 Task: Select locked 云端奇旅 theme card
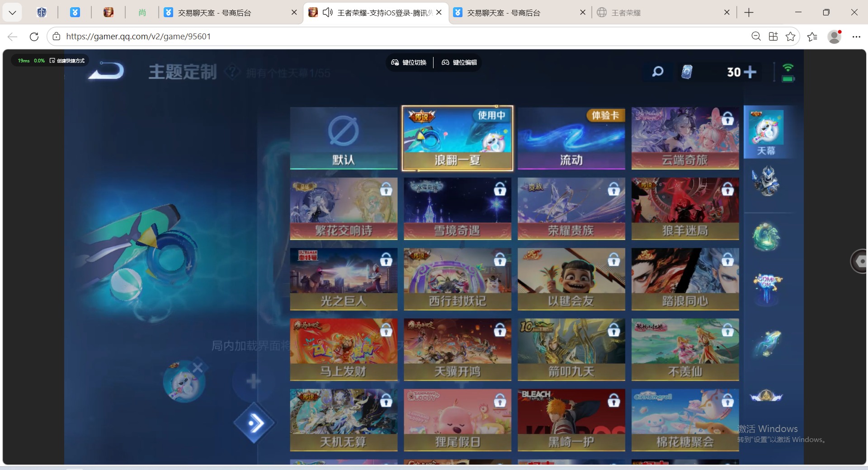[x=685, y=138]
